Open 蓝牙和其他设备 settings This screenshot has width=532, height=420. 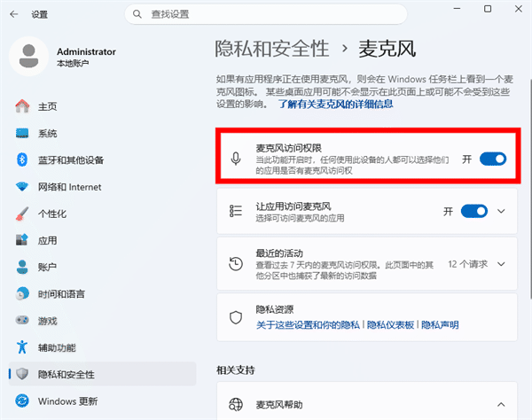coord(103,160)
